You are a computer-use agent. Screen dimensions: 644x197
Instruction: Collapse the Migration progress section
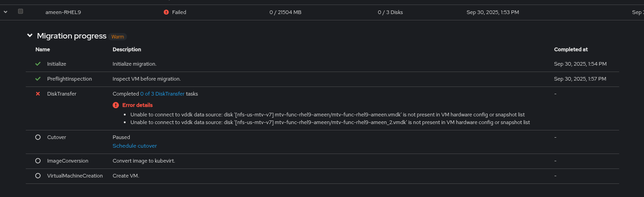(x=30, y=35)
